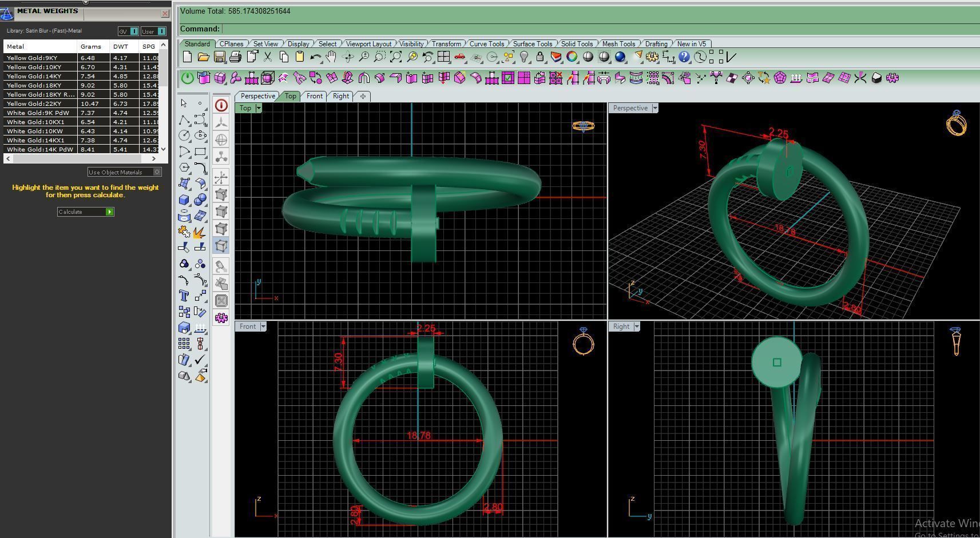This screenshot has height=538, width=980.
Task: Click the green power button icon
Action: (x=187, y=78)
